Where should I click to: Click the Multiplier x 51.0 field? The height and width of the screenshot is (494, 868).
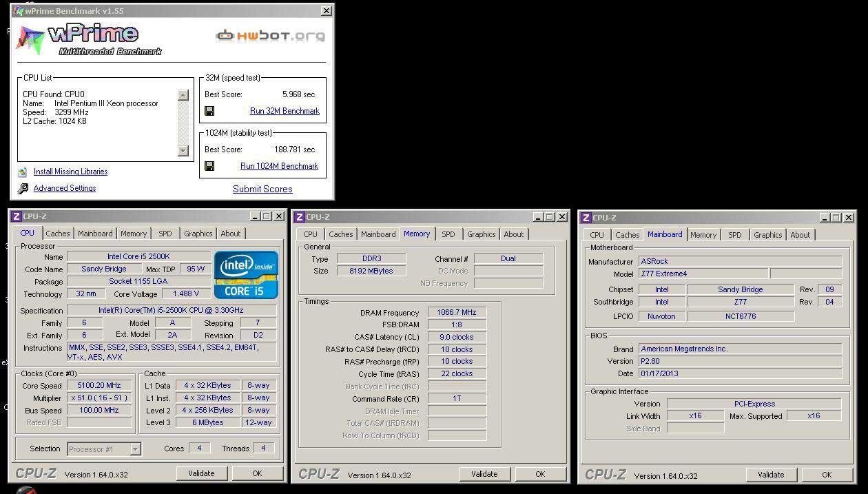[x=99, y=398]
